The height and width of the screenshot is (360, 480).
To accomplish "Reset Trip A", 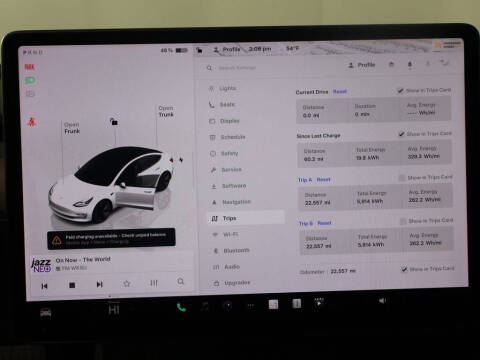I will pyautogui.click(x=323, y=180).
